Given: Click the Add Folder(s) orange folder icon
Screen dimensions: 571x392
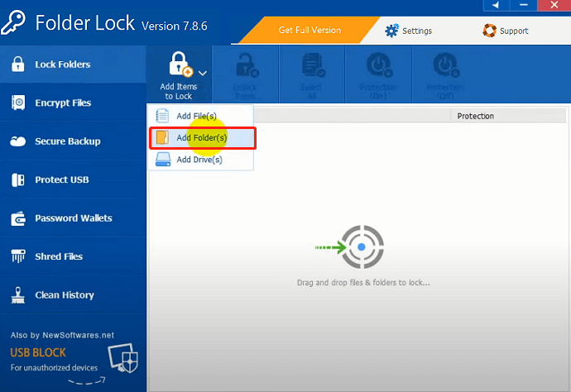Looking at the screenshot, I should pyautogui.click(x=162, y=137).
